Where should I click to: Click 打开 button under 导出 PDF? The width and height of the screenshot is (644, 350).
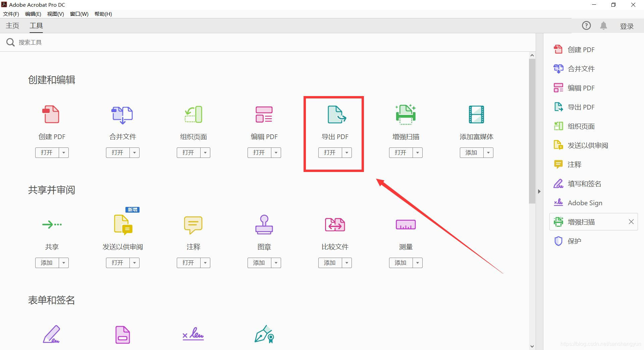pyautogui.click(x=330, y=152)
